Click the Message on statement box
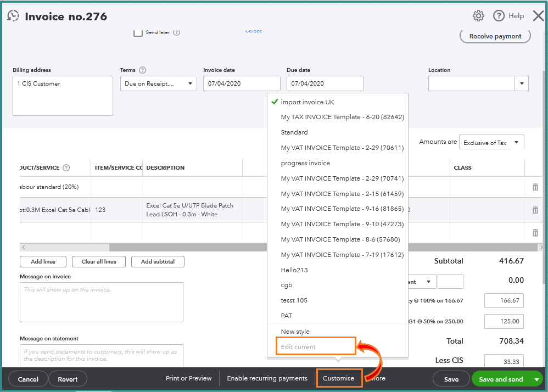548x392 pixels. pos(102,356)
